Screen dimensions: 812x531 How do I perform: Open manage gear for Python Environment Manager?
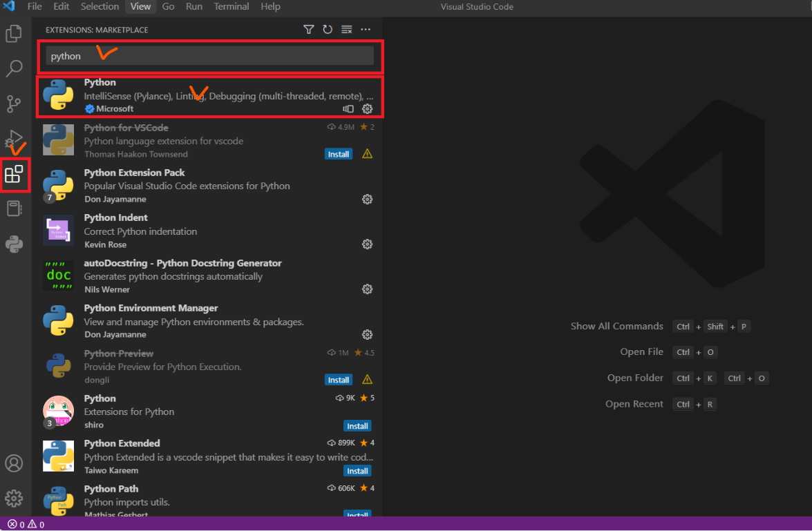click(367, 335)
